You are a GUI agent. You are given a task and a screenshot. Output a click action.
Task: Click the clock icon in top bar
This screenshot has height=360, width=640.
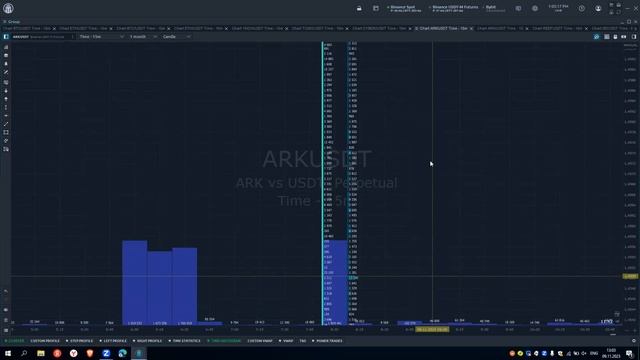point(582,8)
